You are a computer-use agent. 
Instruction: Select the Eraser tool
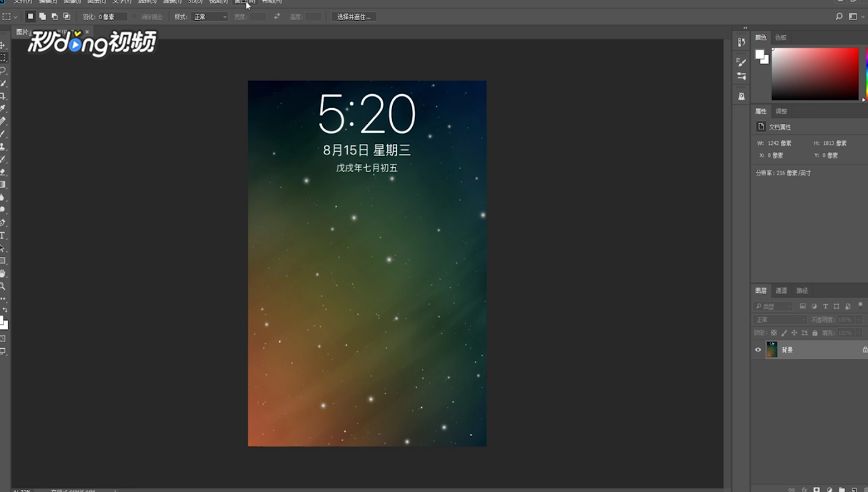[3, 173]
